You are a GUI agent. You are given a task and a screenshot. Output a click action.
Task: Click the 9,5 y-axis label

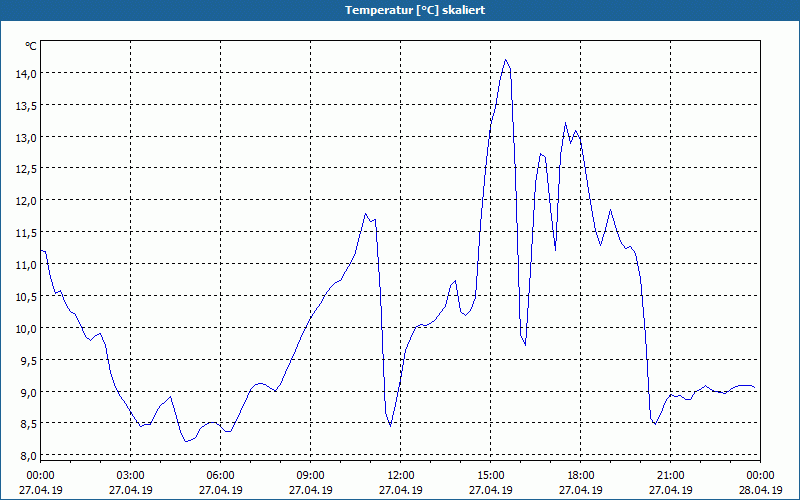(x=26, y=360)
